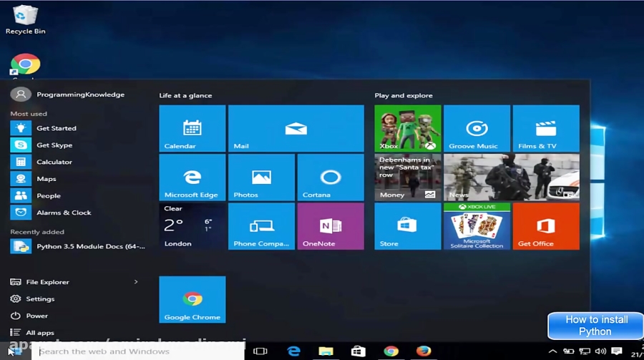Expand the File Explorer jump list arrow

coord(136,282)
